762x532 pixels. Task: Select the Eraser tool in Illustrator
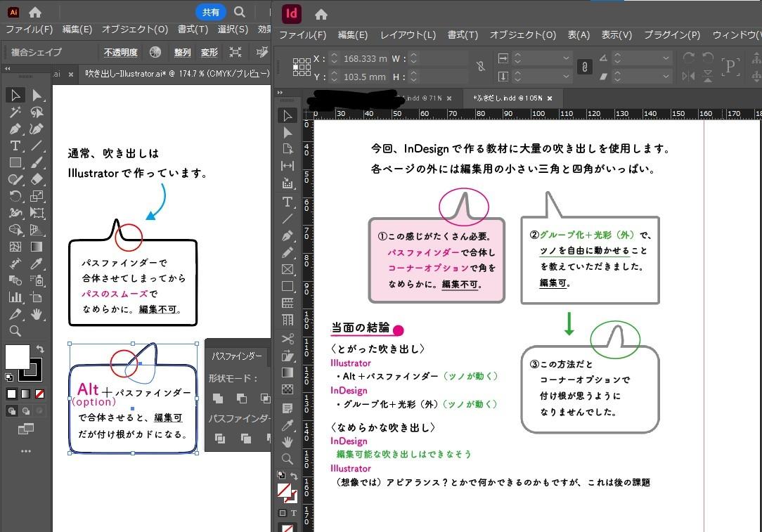[x=37, y=179]
